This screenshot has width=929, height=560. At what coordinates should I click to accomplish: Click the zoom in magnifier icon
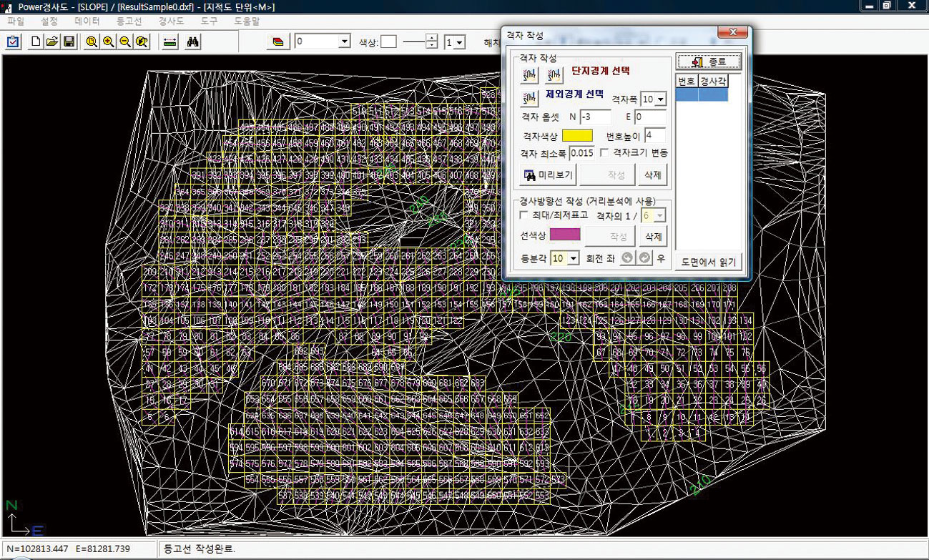pyautogui.click(x=109, y=42)
